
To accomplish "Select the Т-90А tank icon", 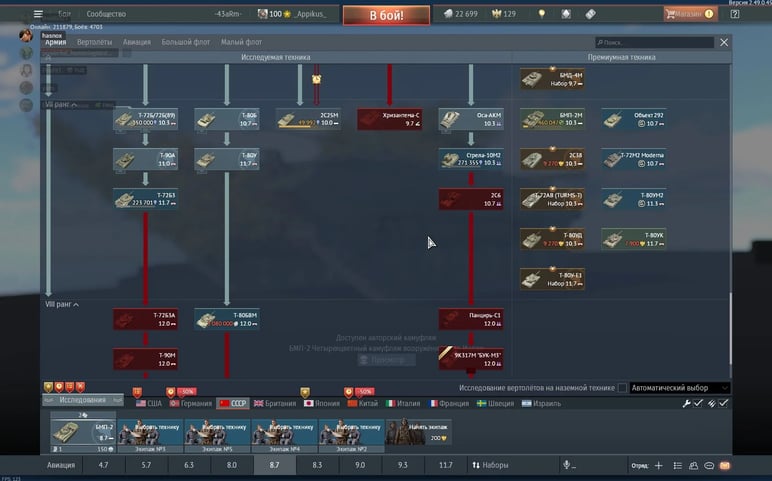I will (x=131, y=160).
